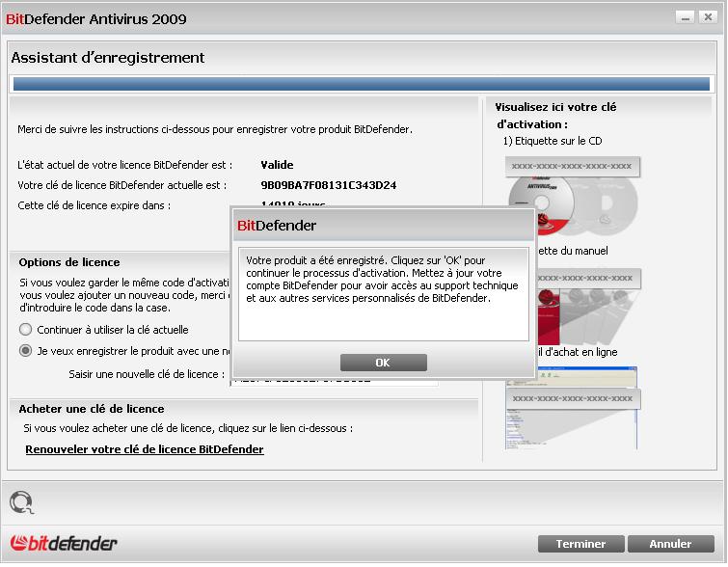Click the online purchase email illustration
Screen dimensions: 728x567
[x=573, y=408]
